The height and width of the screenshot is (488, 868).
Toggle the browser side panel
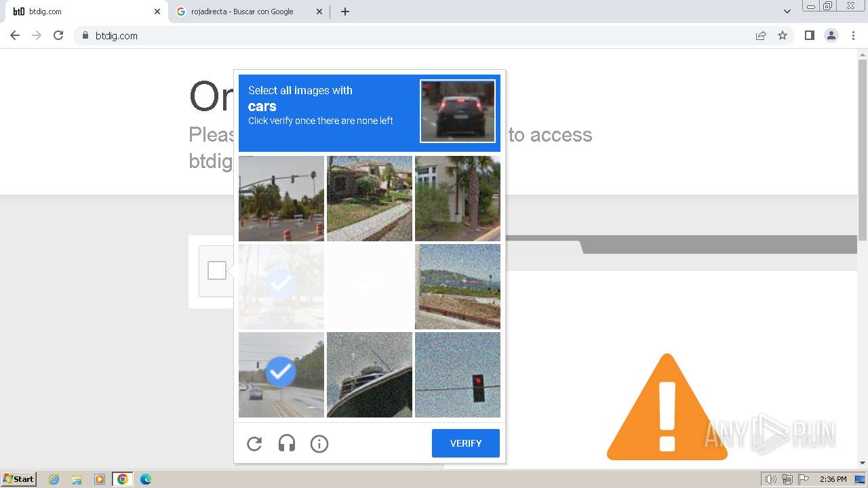click(809, 35)
